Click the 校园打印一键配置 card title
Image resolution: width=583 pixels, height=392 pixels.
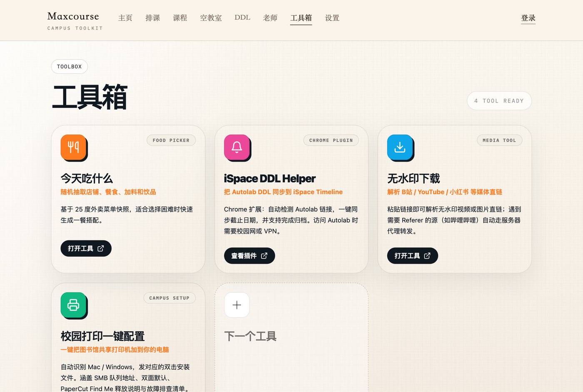(x=103, y=336)
